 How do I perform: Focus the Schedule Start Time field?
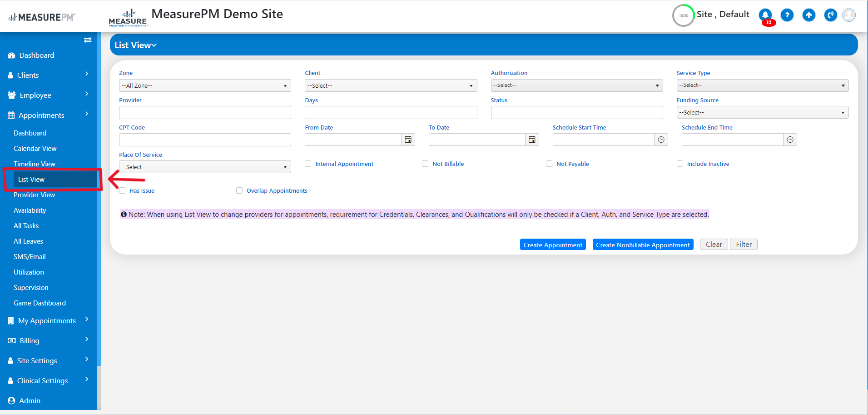coord(604,140)
